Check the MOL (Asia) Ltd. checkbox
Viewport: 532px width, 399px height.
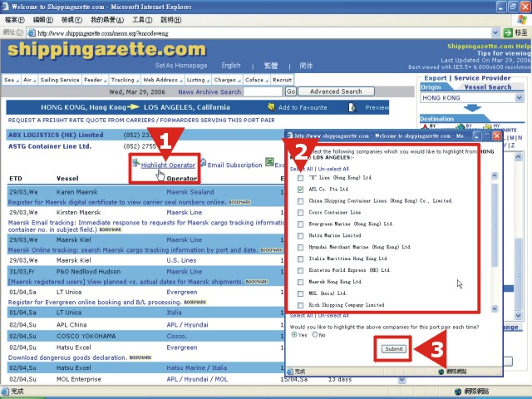point(300,293)
